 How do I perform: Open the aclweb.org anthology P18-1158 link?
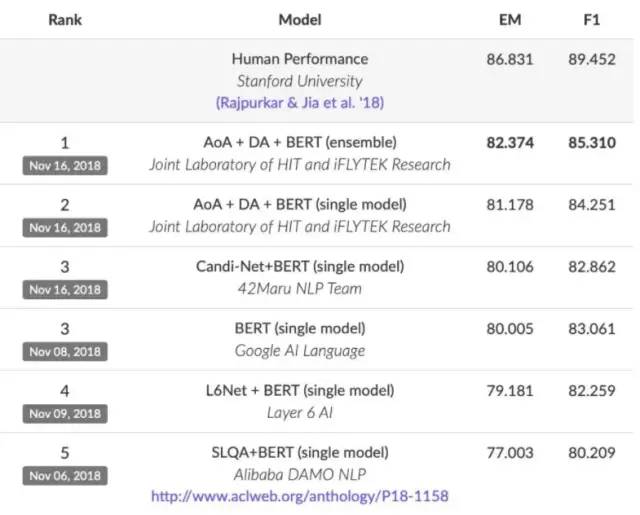click(300, 495)
